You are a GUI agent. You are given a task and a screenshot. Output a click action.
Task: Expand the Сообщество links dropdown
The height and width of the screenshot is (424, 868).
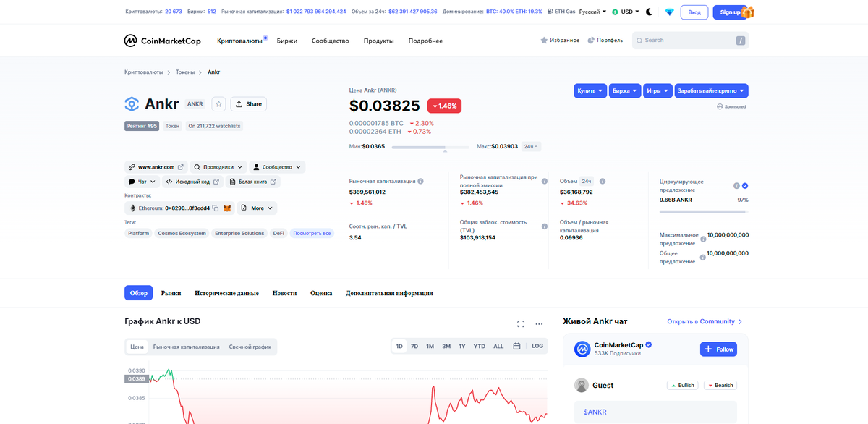tap(277, 167)
